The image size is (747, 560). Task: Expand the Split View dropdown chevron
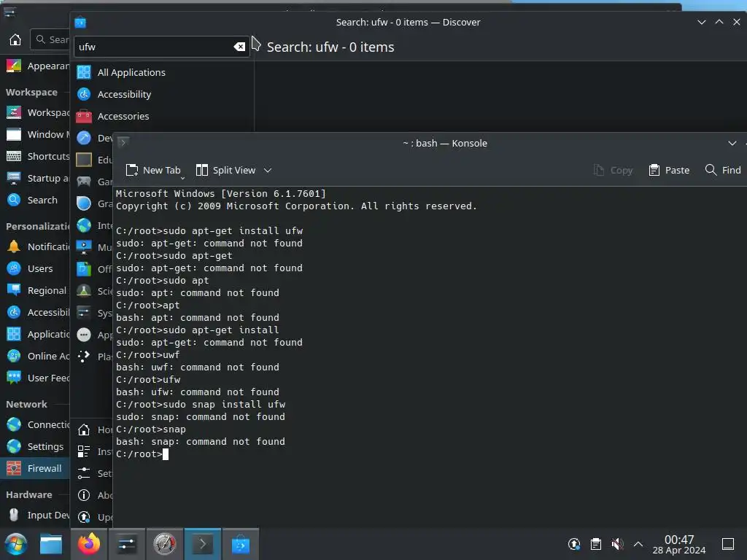click(268, 171)
